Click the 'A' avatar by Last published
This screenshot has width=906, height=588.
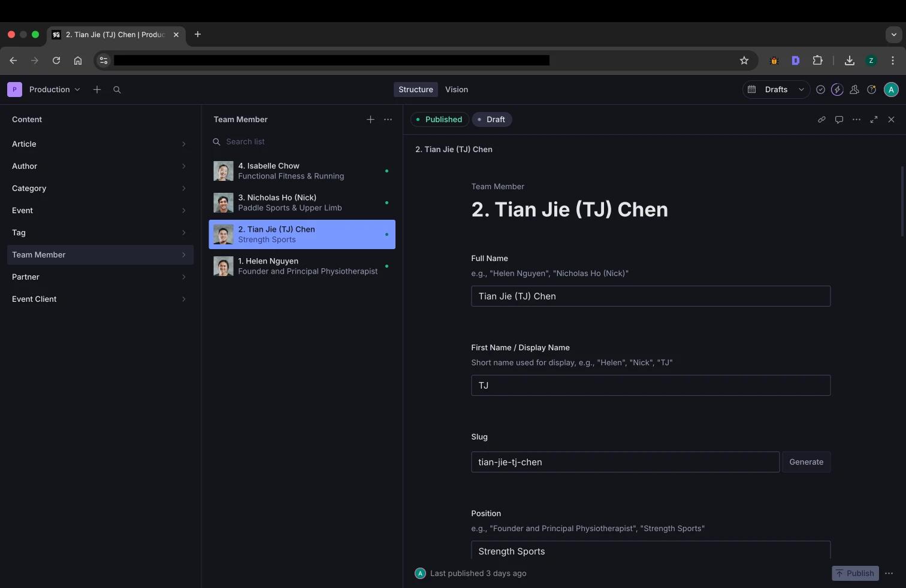(420, 573)
